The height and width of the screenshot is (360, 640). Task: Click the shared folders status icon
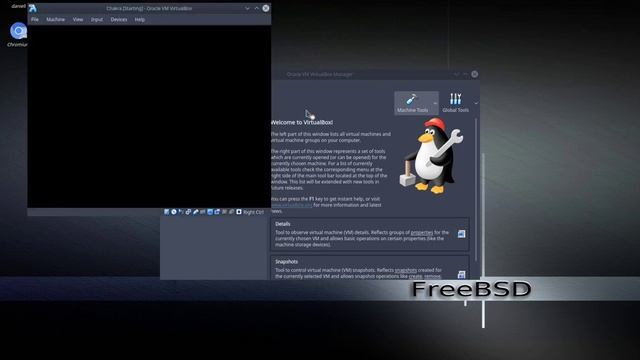(x=202, y=212)
